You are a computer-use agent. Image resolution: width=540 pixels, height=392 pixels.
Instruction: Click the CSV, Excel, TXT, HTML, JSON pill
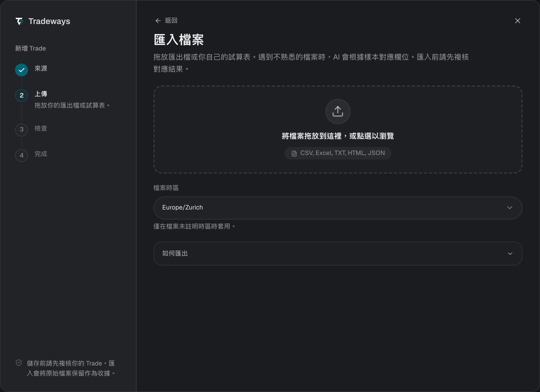coord(338,153)
